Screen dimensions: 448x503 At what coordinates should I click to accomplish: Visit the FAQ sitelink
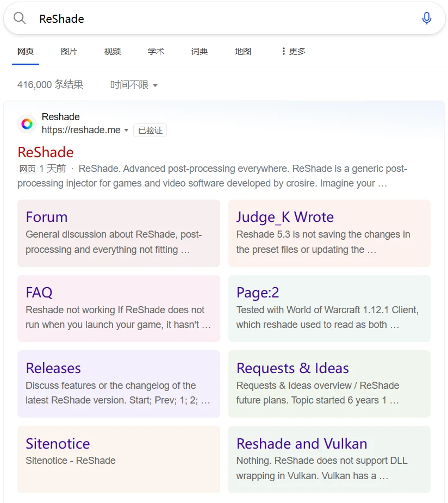39,293
